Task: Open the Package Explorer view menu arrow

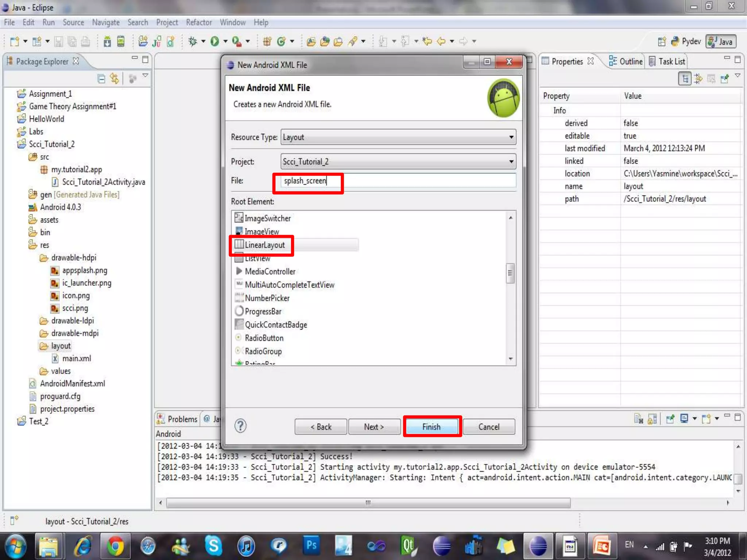Action: tap(145, 75)
